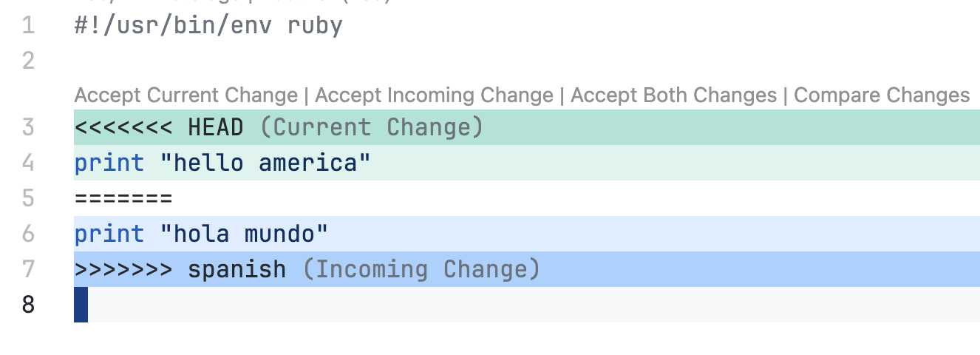The width and height of the screenshot is (980, 355).
Task: Click the (Current Change) label
Action: pos(372,127)
